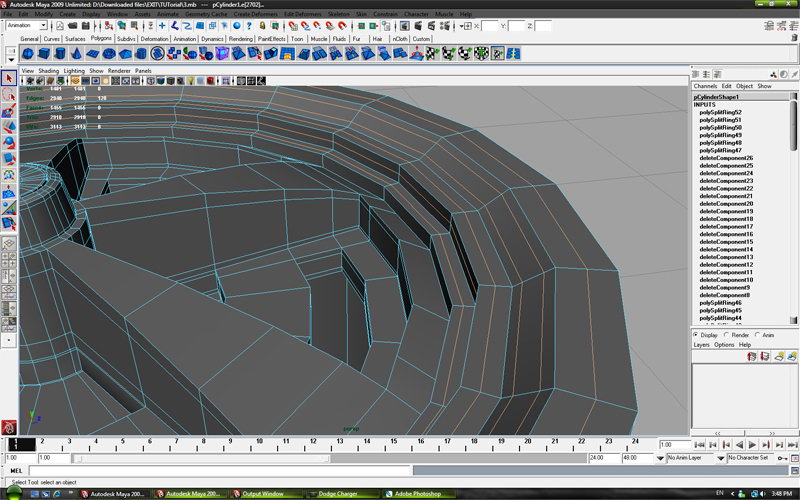The width and height of the screenshot is (800, 500).
Task: Open the Shading menu in viewport
Action: coord(48,71)
